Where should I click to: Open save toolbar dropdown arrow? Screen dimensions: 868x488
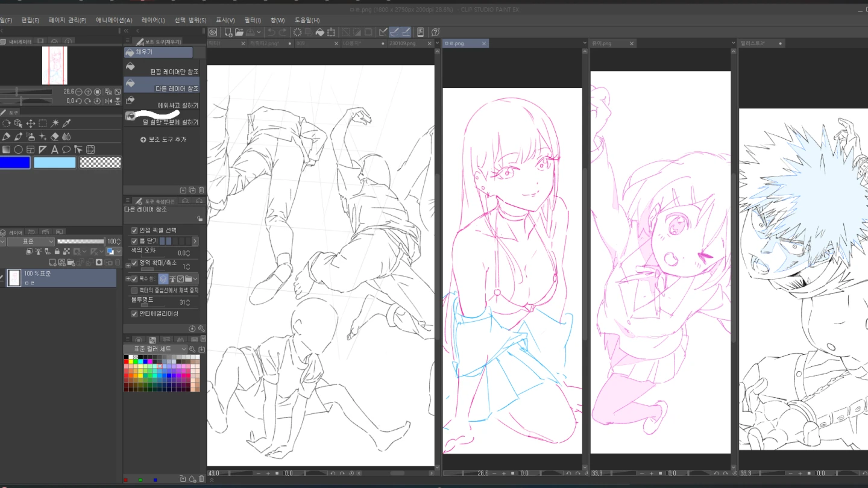click(x=259, y=32)
